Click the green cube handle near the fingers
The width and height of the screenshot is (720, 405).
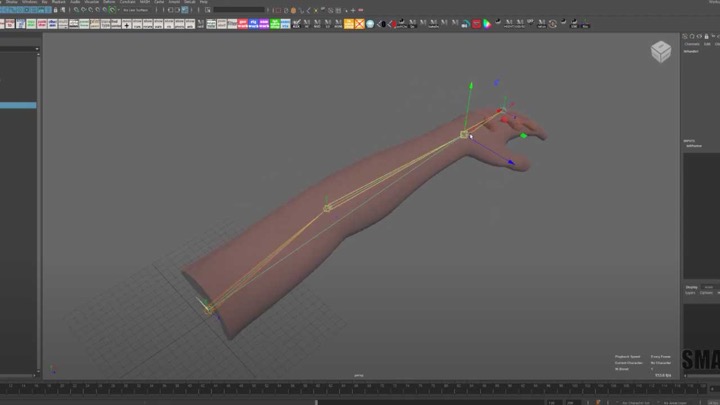coord(523,135)
